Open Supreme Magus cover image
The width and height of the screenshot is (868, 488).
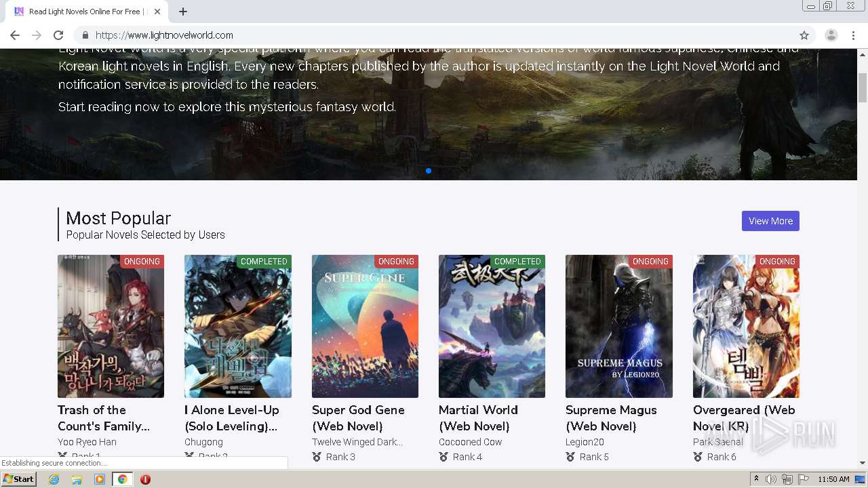coord(619,326)
